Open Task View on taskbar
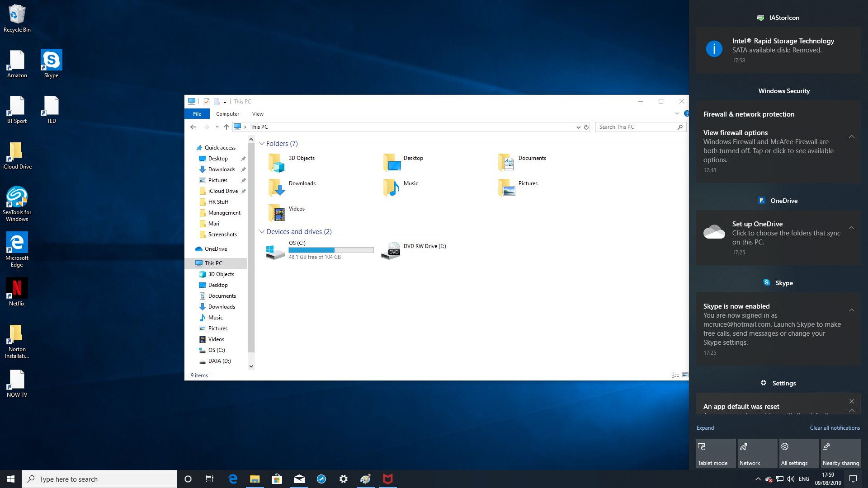The width and height of the screenshot is (868, 488). pyautogui.click(x=210, y=479)
